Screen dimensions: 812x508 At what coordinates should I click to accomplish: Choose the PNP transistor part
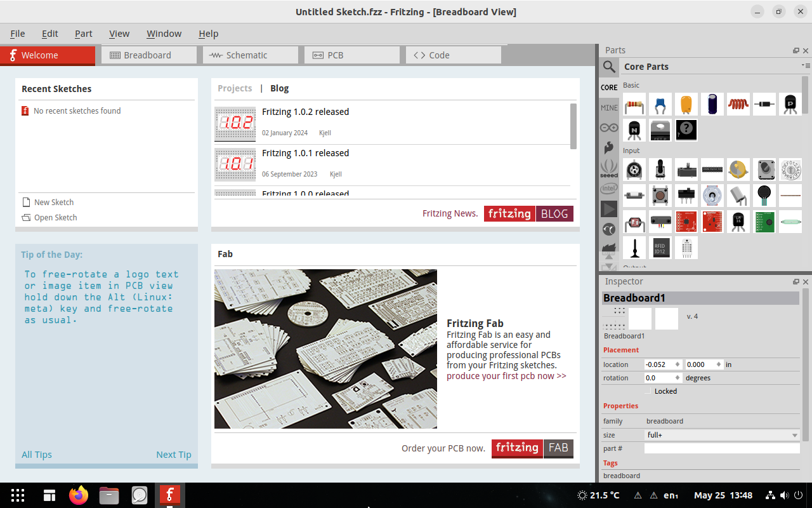(790, 104)
